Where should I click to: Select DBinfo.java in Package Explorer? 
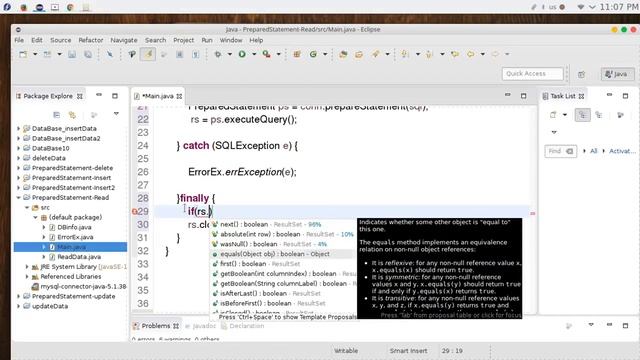(74, 227)
